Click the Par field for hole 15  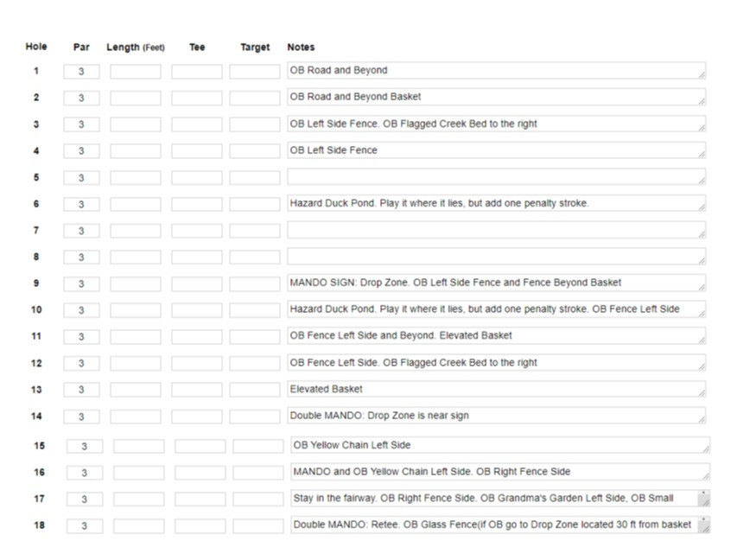tap(85, 447)
